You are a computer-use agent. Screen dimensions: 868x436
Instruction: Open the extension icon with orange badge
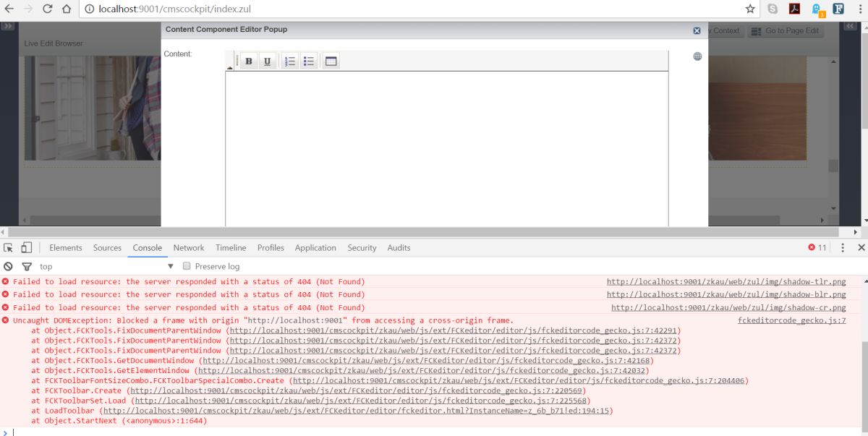(x=817, y=10)
